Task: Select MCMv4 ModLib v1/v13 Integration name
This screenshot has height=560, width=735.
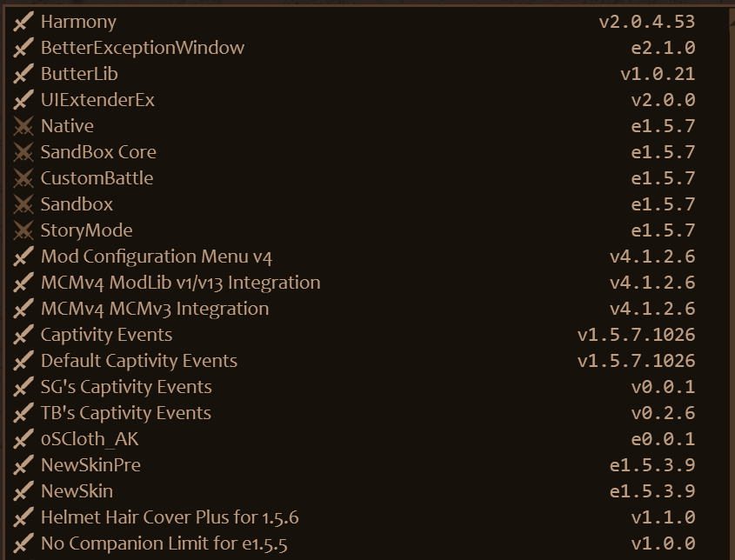Action: pyautogui.click(x=180, y=283)
